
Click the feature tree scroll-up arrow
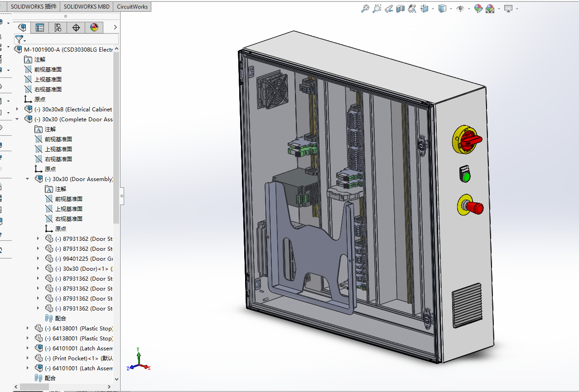click(116, 49)
